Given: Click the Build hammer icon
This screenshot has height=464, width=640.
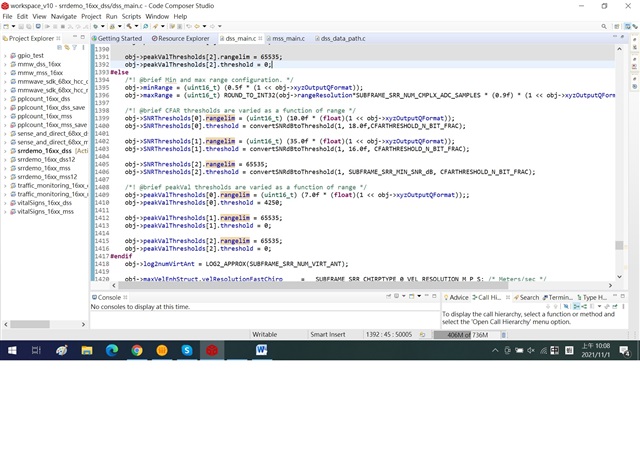Looking at the screenshot, I should coord(129,26).
